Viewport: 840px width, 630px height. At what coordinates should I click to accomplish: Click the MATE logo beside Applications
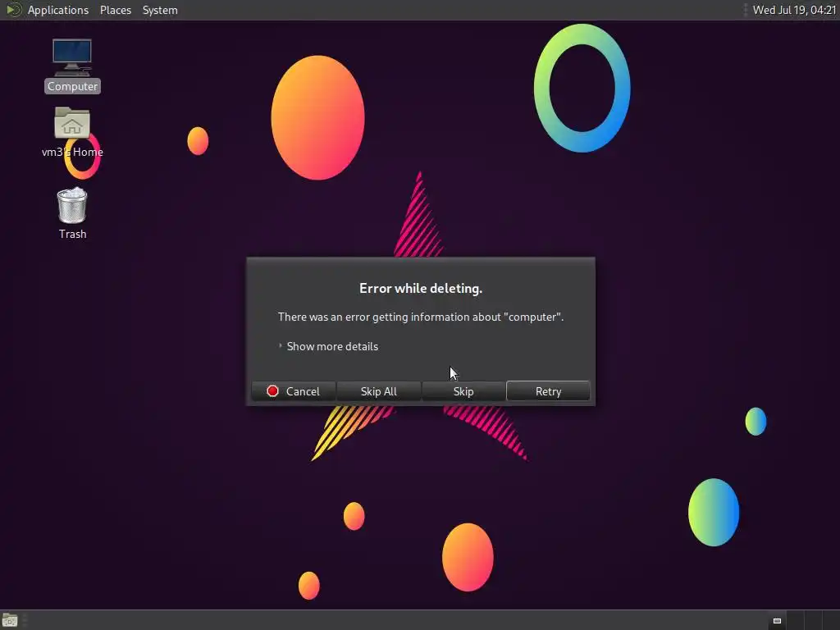pyautogui.click(x=13, y=10)
